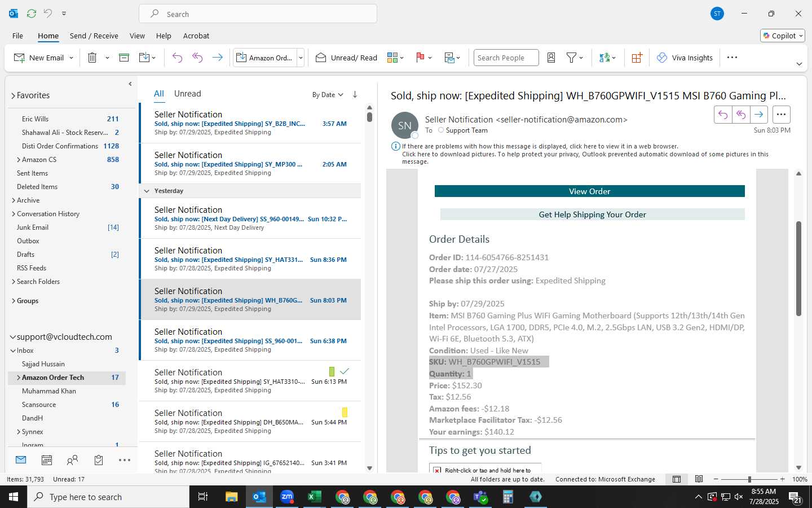Open the Categorize color squares icon
812x508 pixels.
coord(392,58)
